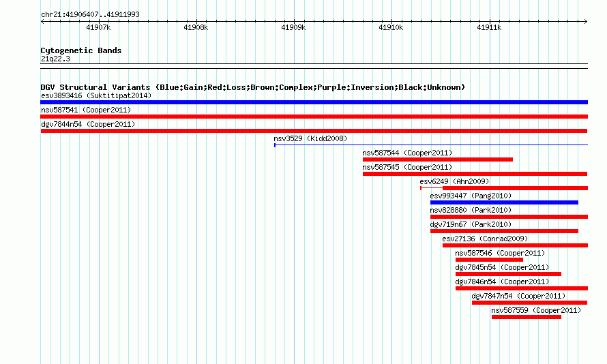This screenshot has height=364, width=607.
Task: Open the nsv587545 (Cooper2011) label
Action: [407, 167]
